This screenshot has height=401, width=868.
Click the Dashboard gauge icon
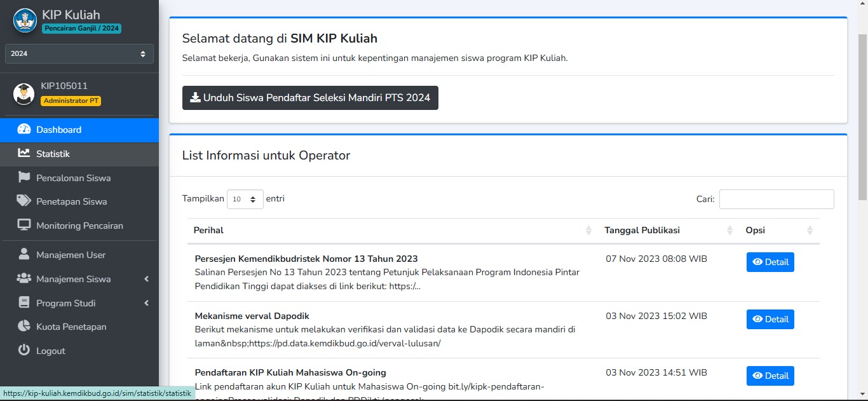click(x=24, y=130)
